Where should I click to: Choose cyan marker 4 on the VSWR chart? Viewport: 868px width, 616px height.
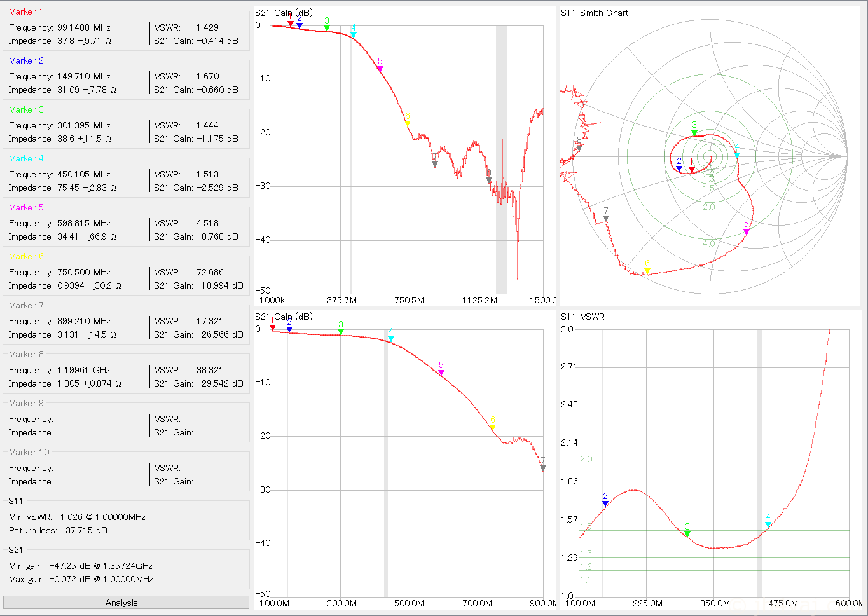click(x=768, y=524)
